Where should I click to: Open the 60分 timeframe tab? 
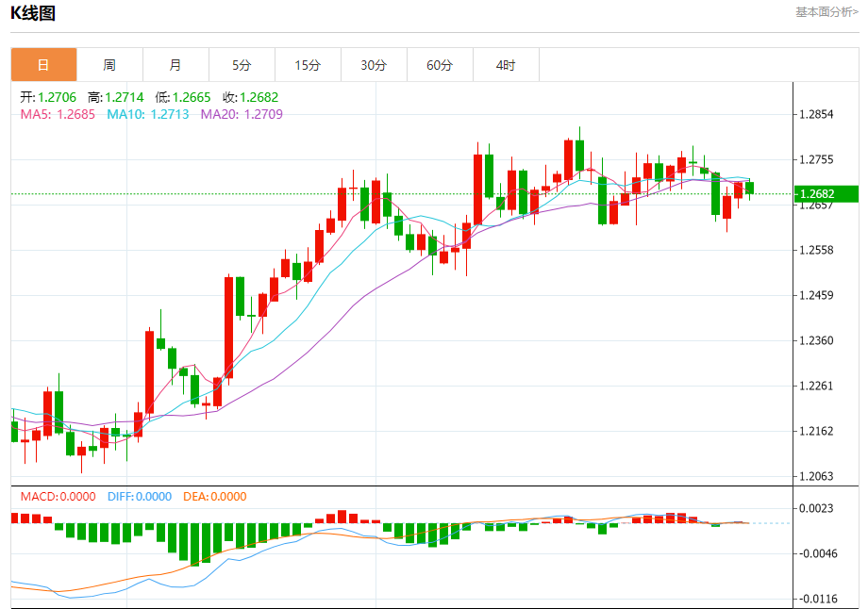440,65
